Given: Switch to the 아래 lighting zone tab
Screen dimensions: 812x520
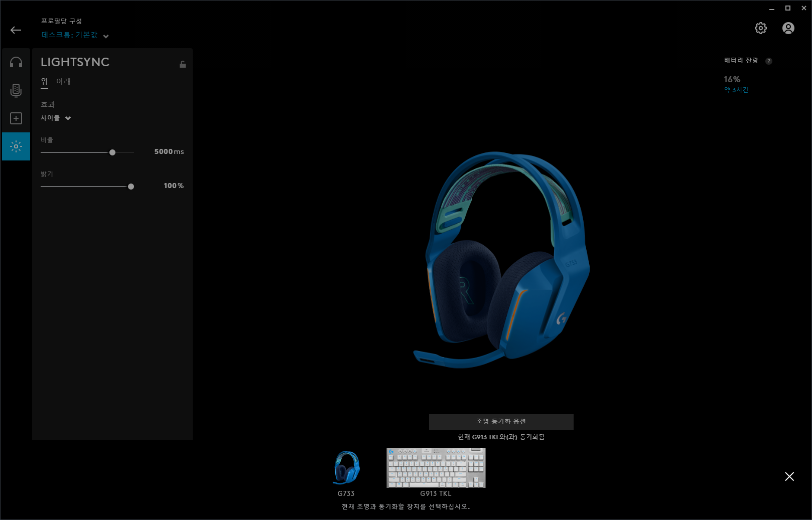Looking at the screenshot, I should (x=63, y=82).
